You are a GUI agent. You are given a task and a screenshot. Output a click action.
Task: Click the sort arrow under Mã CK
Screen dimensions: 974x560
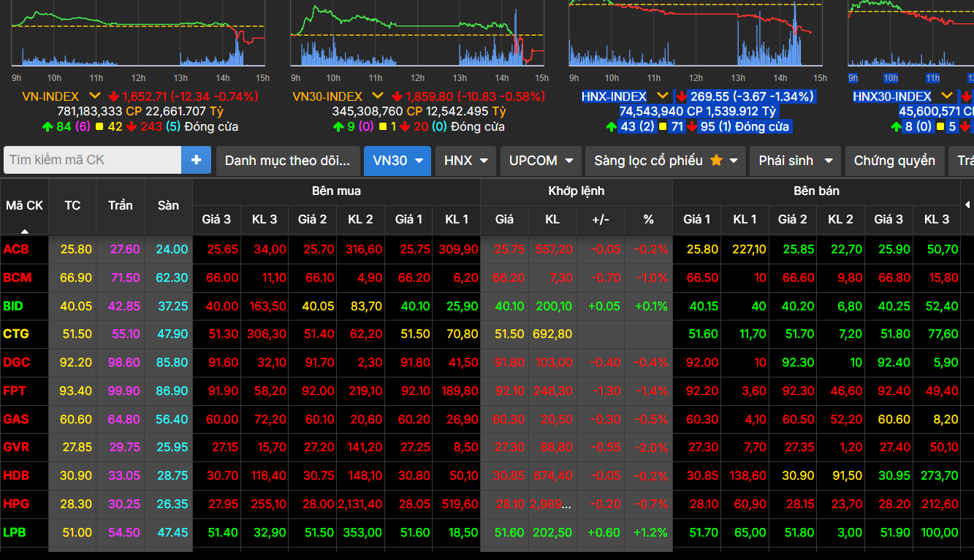coord(24,231)
